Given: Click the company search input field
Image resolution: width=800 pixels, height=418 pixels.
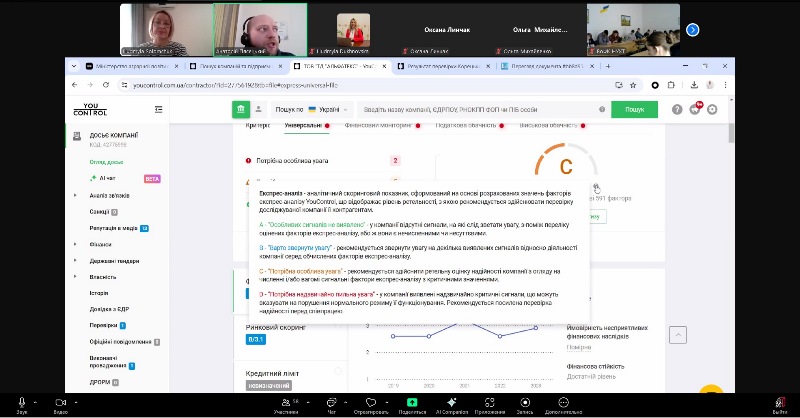Looking at the screenshot, I should (x=480, y=109).
